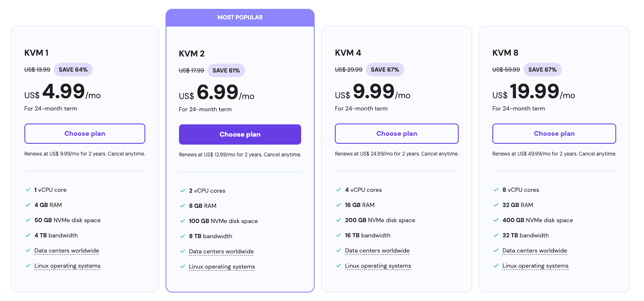Screen dimensions: 644x301
Task: Click the MOST POPULAR banner
Action: 240,17
